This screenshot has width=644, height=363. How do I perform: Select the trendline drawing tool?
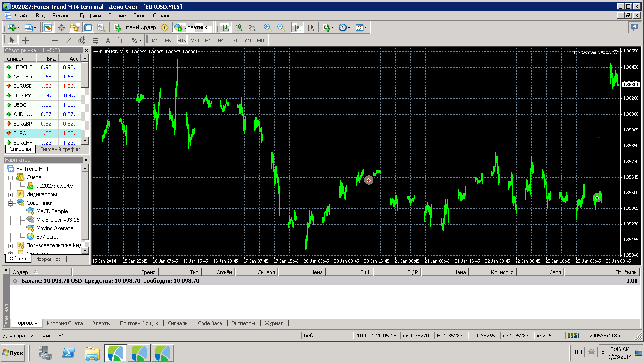(x=68, y=40)
